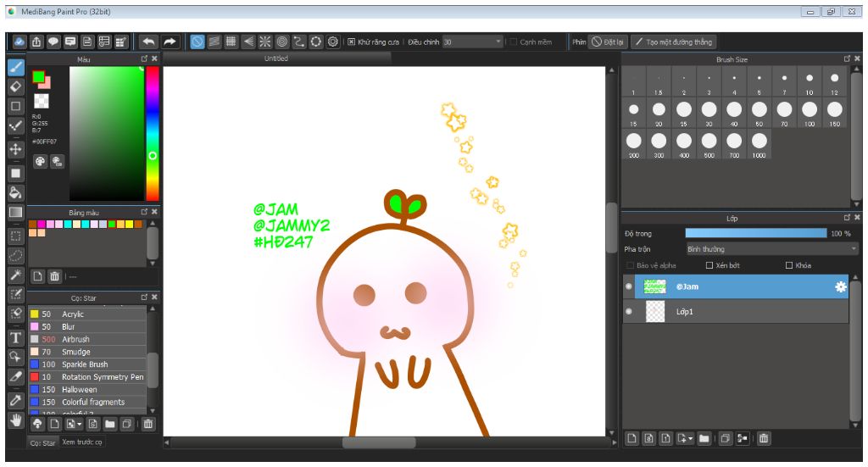The width and height of the screenshot is (868, 467).
Task: Duplicate layer icon in Lớp panel
Action: coord(726,438)
